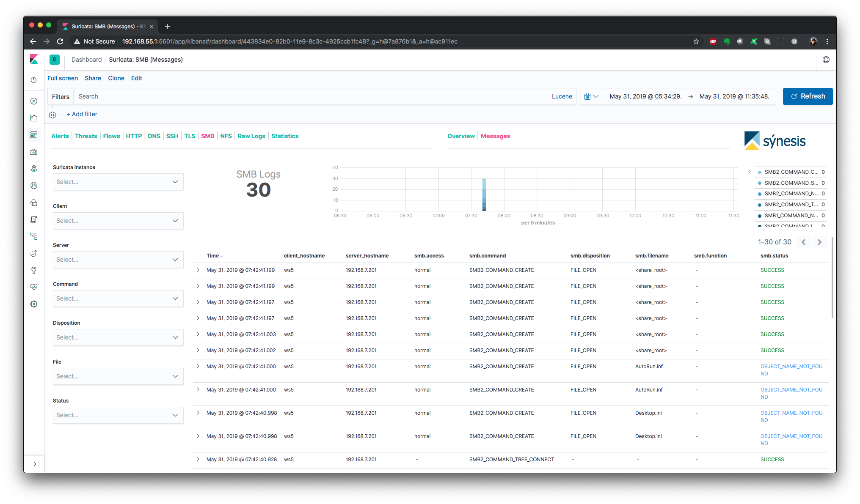
Task: Open the DNS navigation tab
Action: 154,136
